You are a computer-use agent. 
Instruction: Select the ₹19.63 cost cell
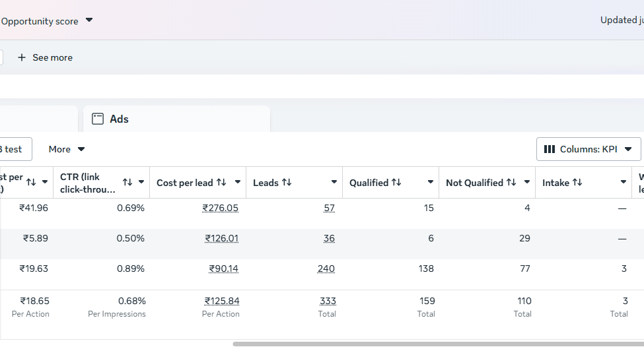34,268
